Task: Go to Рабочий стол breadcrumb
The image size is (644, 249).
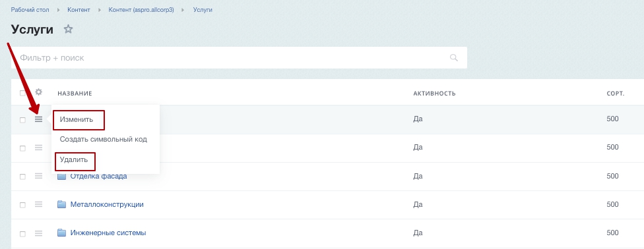Action: (x=30, y=10)
